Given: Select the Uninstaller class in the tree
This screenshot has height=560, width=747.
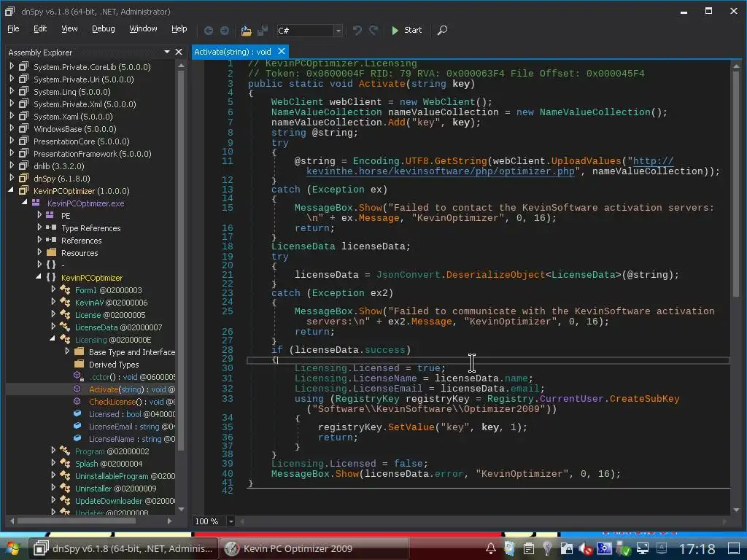Looking at the screenshot, I should (x=115, y=488).
